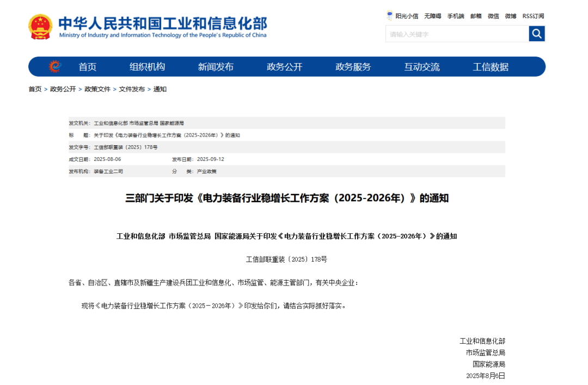Click the 阳光小信 robot assistant icon

click(390, 15)
